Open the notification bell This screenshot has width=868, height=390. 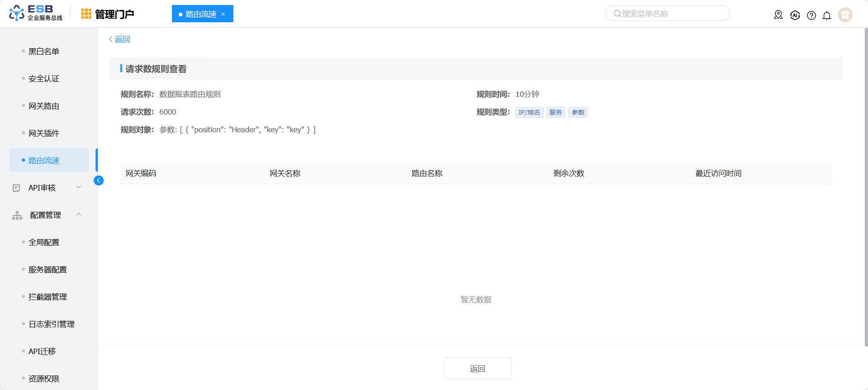coord(827,15)
